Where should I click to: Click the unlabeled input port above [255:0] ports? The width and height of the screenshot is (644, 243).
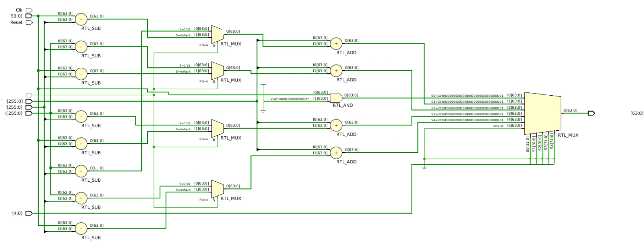coord(29,95)
